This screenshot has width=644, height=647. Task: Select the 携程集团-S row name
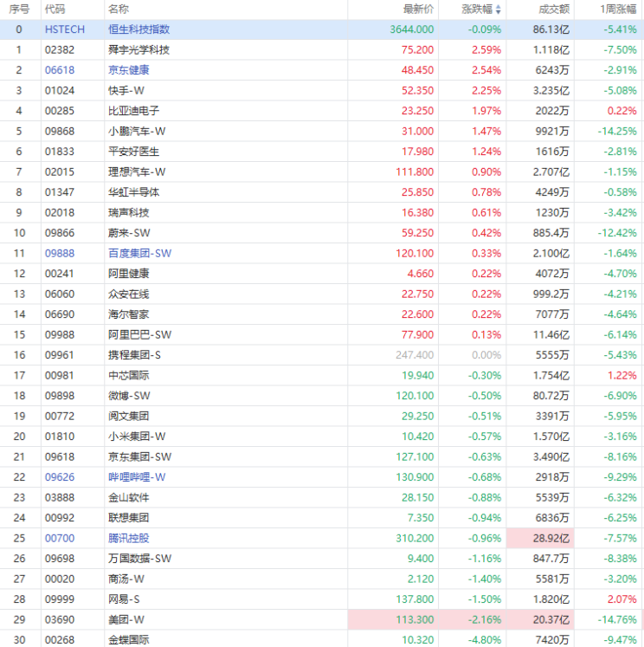point(134,355)
